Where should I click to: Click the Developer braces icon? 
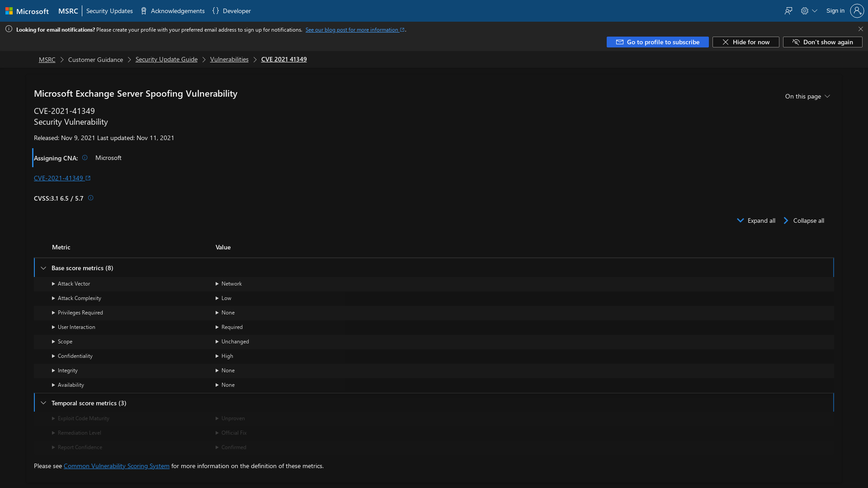216,11
